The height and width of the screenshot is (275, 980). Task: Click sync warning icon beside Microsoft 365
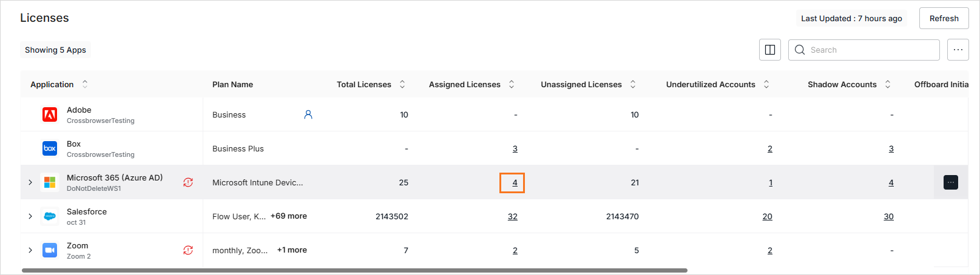point(188,182)
